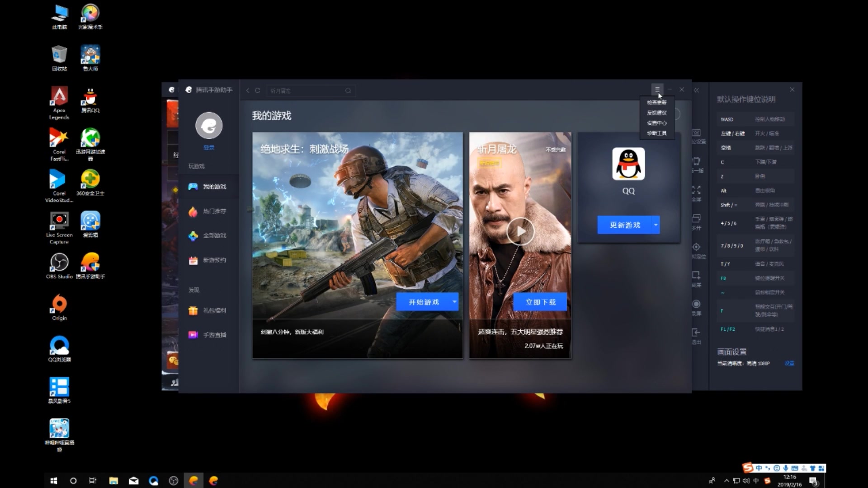Click the virtual location icon in emulator toolbar
868x488 pixels.
(x=696, y=247)
